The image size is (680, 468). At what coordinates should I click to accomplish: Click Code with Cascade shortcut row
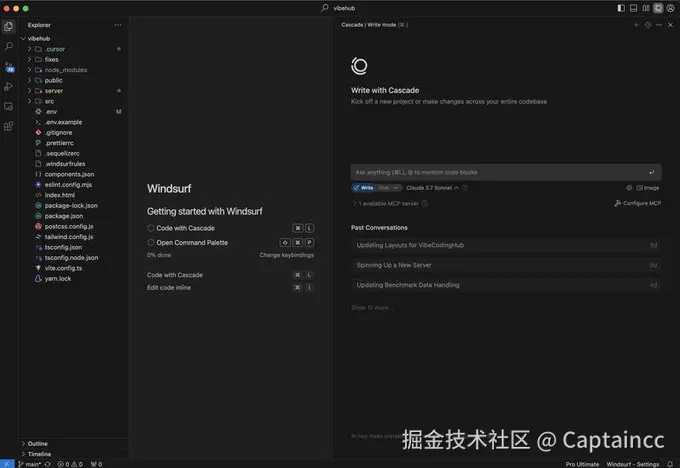(x=230, y=275)
